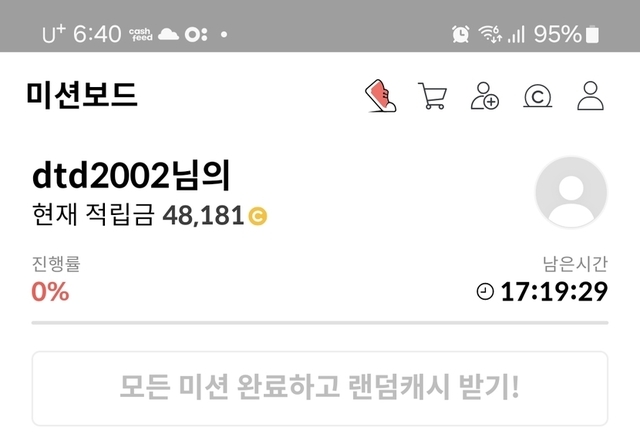Tap the clock icon beside remaining time

point(485,292)
